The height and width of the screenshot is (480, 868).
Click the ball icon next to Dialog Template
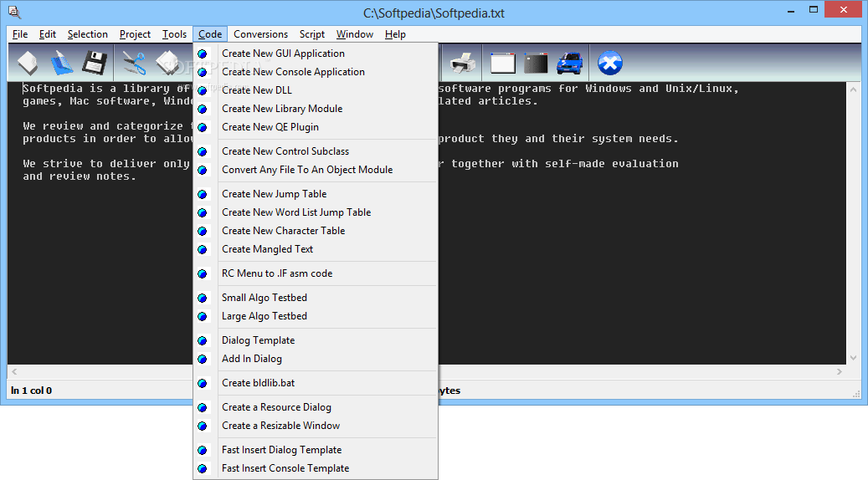(x=203, y=341)
